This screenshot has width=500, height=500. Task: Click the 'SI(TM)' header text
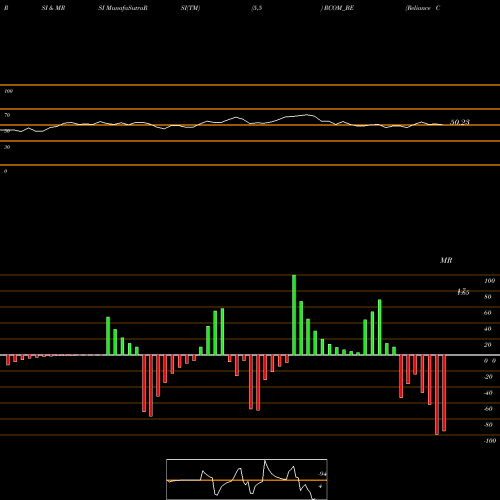pos(190,8)
